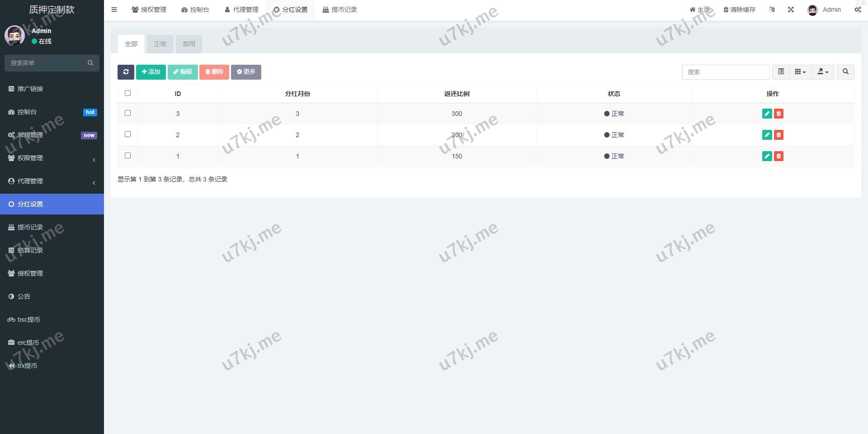
Task: Tick the checkbox for row ID 1
Action: (127, 156)
